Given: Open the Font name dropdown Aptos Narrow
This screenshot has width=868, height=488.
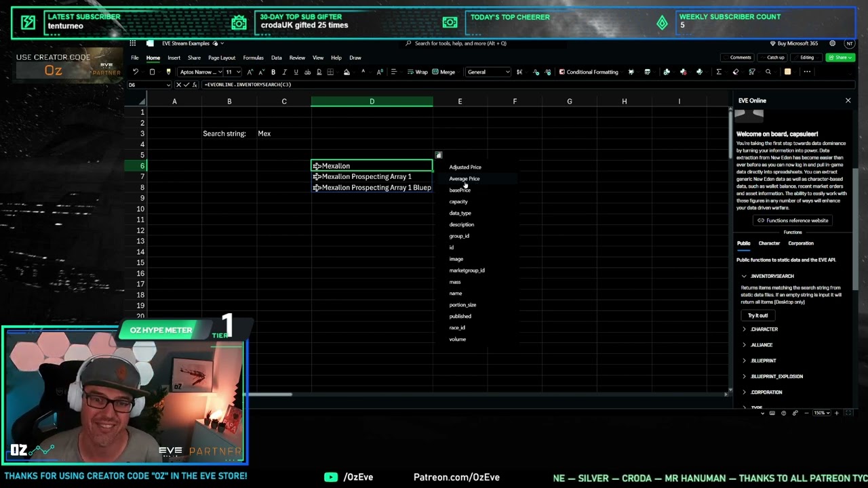Looking at the screenshot, I should pyautogui.click(x=200, y=72).
